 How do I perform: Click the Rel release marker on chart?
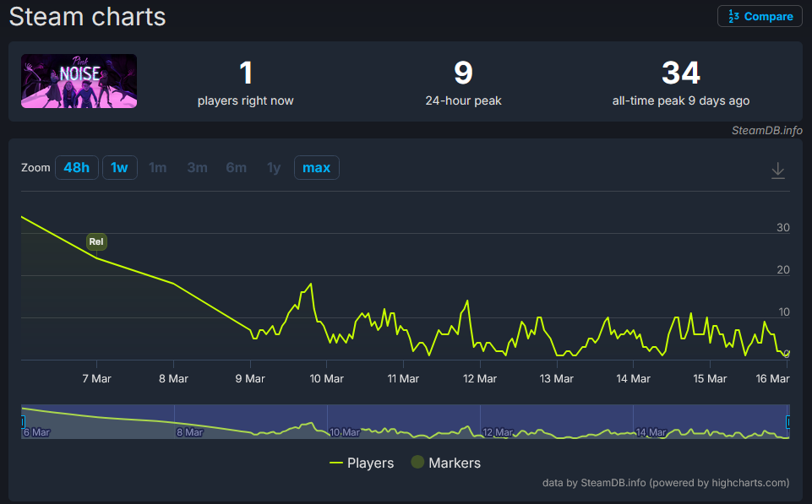coord(96,241)
